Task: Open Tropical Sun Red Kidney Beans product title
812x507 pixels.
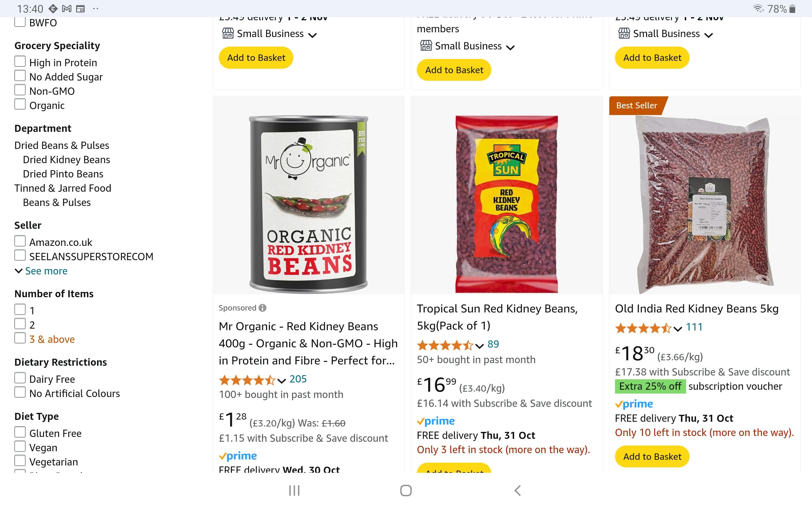Action: 497,317
